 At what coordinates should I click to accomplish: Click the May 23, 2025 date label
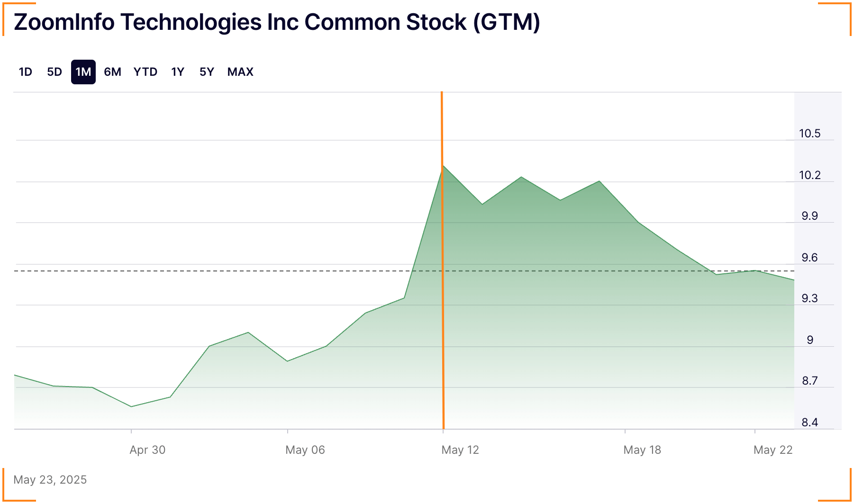coord(50,479)
